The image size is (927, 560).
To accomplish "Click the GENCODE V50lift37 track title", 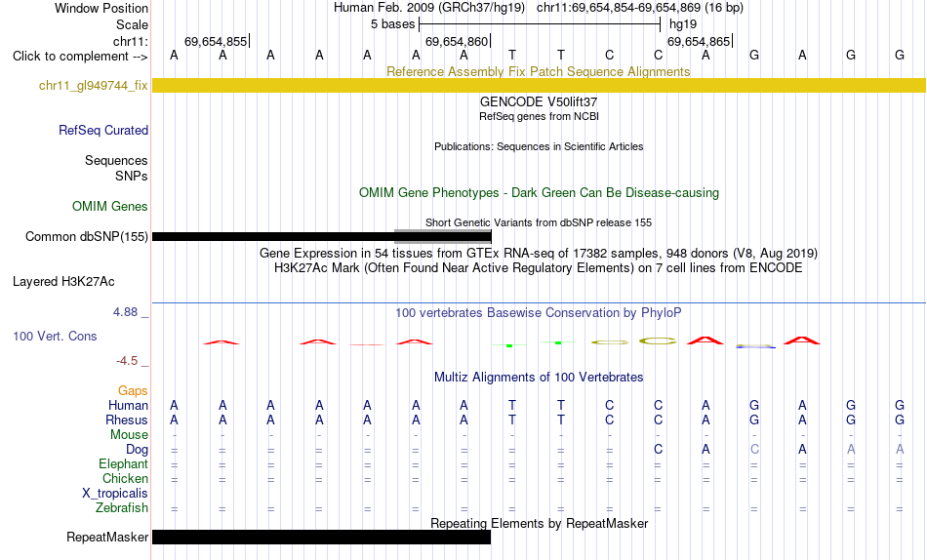I will click(539, 101).
